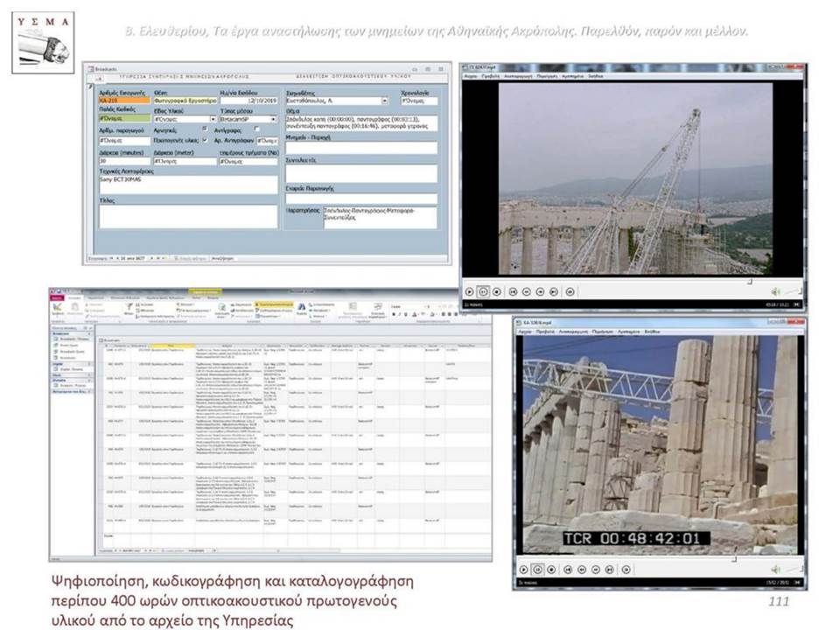The image size is (840, 630).
Task: Toggle italic in the Access ribbon
Action: point(400,314)
